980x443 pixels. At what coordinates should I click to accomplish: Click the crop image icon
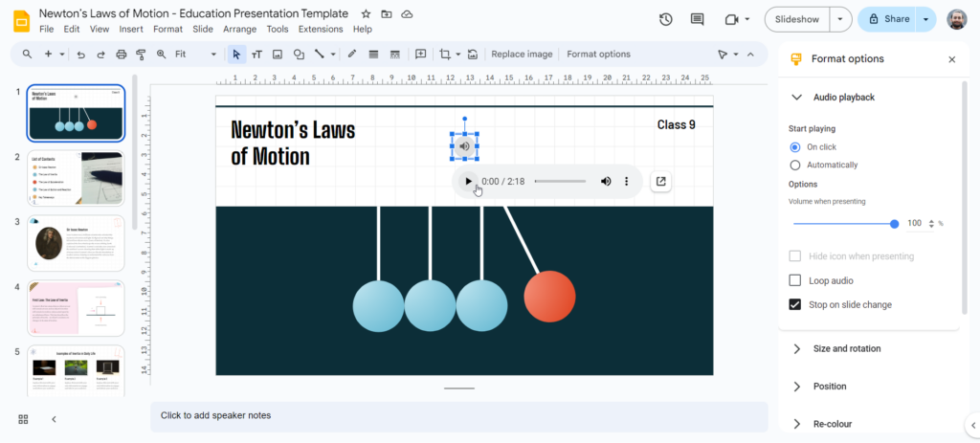point(444,55)
